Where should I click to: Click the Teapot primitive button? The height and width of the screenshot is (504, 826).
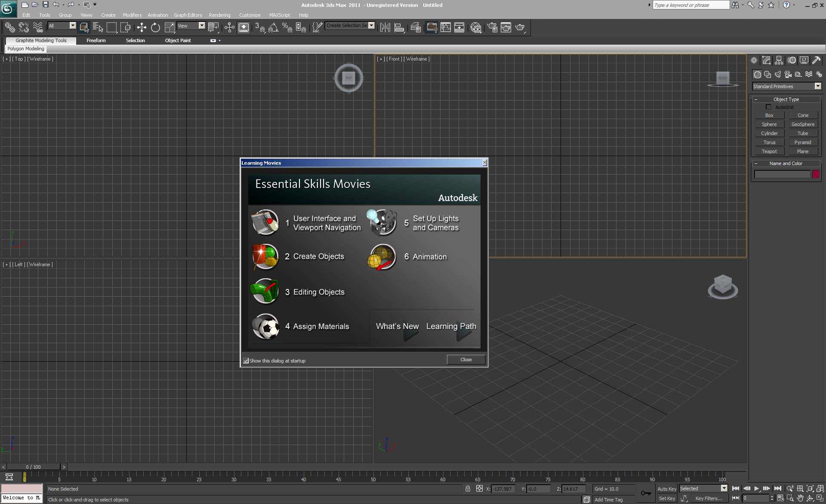point(769,151)
